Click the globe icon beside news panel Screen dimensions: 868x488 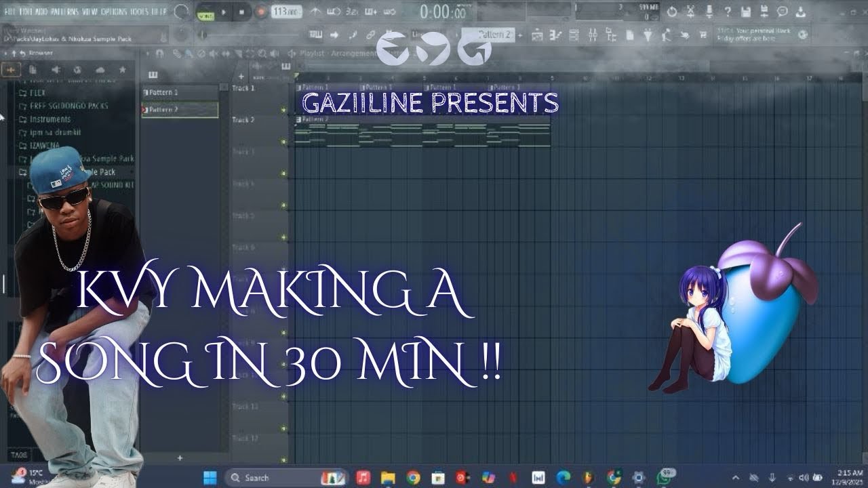(x=803, y=35)
